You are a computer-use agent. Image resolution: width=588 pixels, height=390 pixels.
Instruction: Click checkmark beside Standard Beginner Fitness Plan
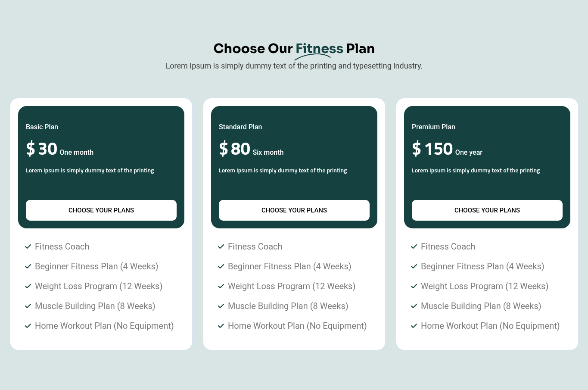point(221,266)
